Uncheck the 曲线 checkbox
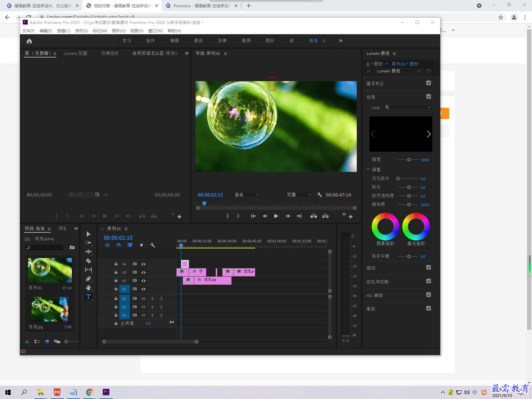The width and height of the screenshot is (532, 399). pyautogui.click(x=429, y=267)
